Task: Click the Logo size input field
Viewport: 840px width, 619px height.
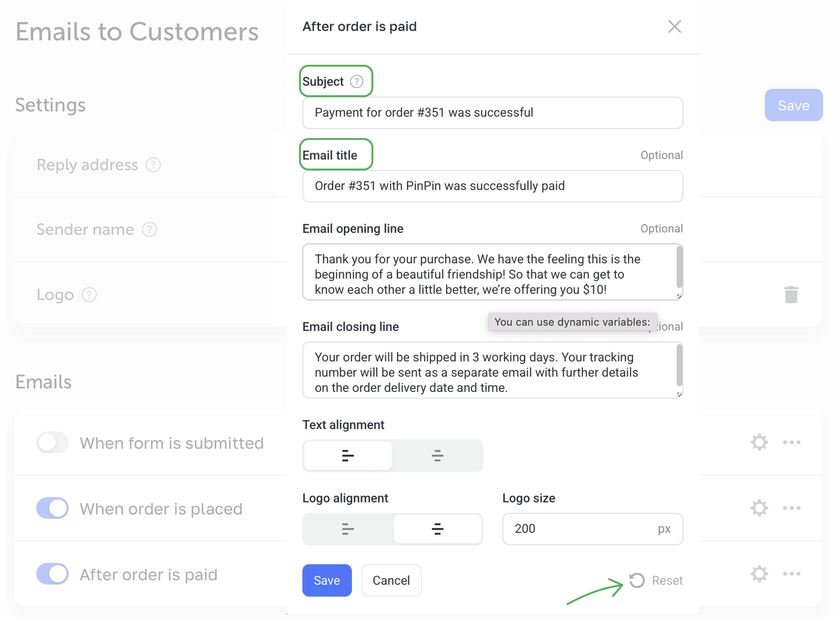Action: click(x=581, y=529)
